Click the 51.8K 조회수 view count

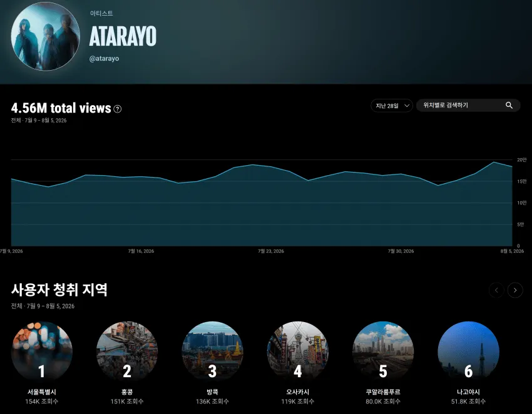tap(468, 401)
